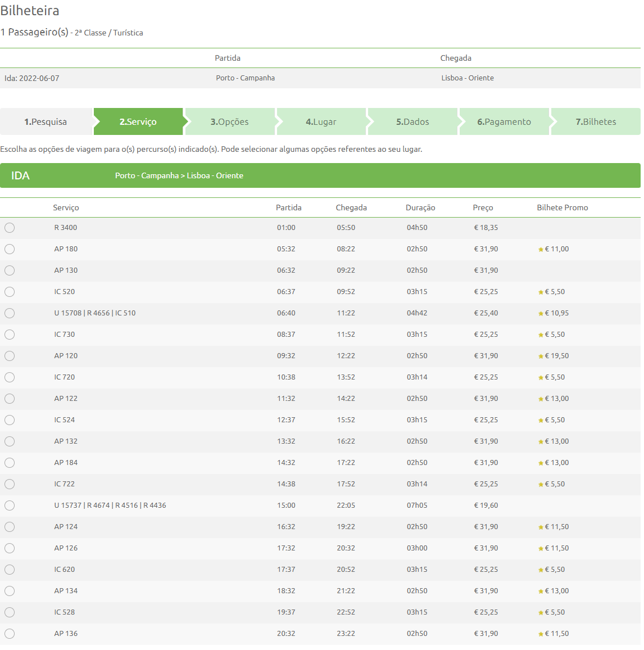
Task: Click the promo star for AP 122
Action: point(541,399)
